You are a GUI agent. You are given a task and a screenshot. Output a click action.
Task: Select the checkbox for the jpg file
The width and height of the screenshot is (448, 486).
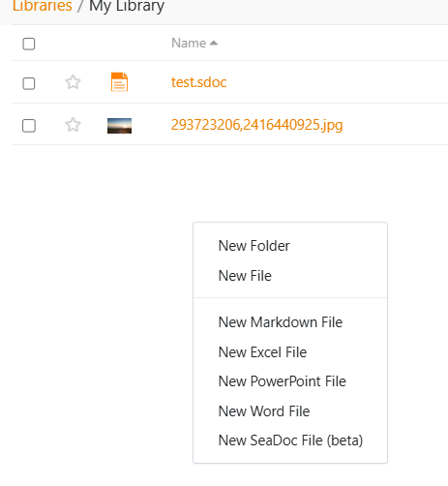pyautogui.click(x=29, y=126)
